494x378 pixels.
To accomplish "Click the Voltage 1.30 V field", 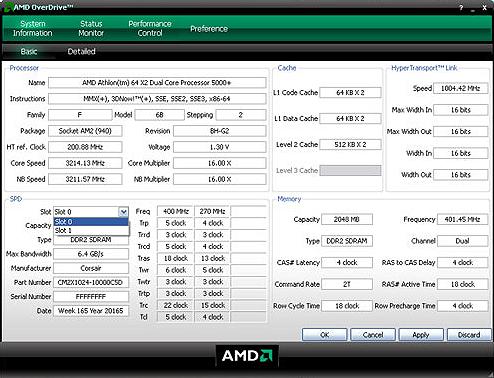I will pos(220,147).
